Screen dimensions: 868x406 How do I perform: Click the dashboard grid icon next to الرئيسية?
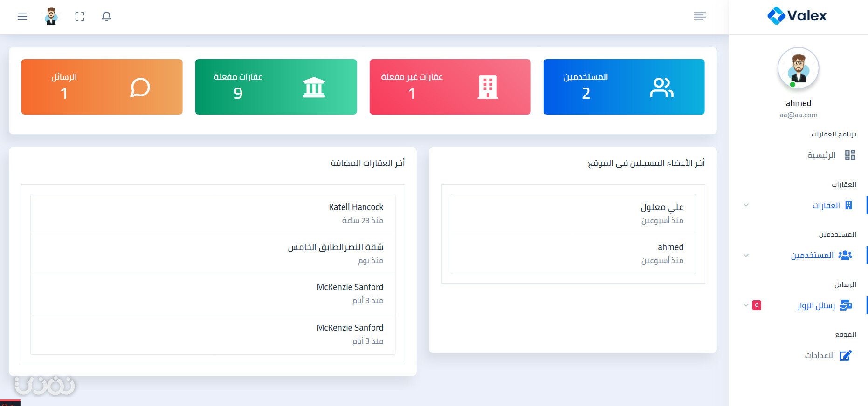(x=850, y=155)
